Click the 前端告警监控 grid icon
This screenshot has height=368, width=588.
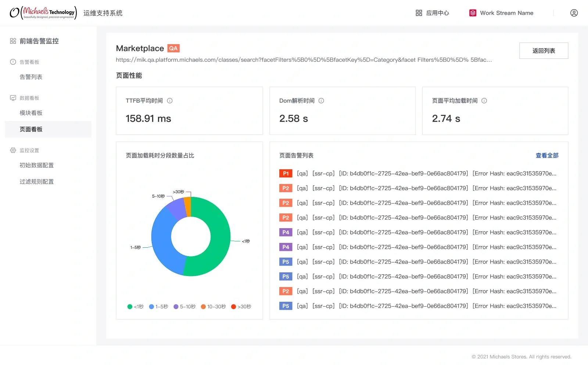coord(13,41)
